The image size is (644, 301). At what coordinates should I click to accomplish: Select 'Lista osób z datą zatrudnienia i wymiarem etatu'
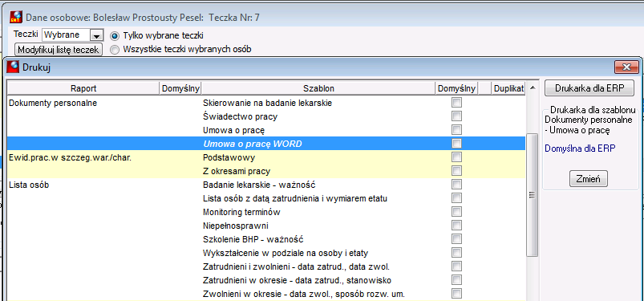295,198
